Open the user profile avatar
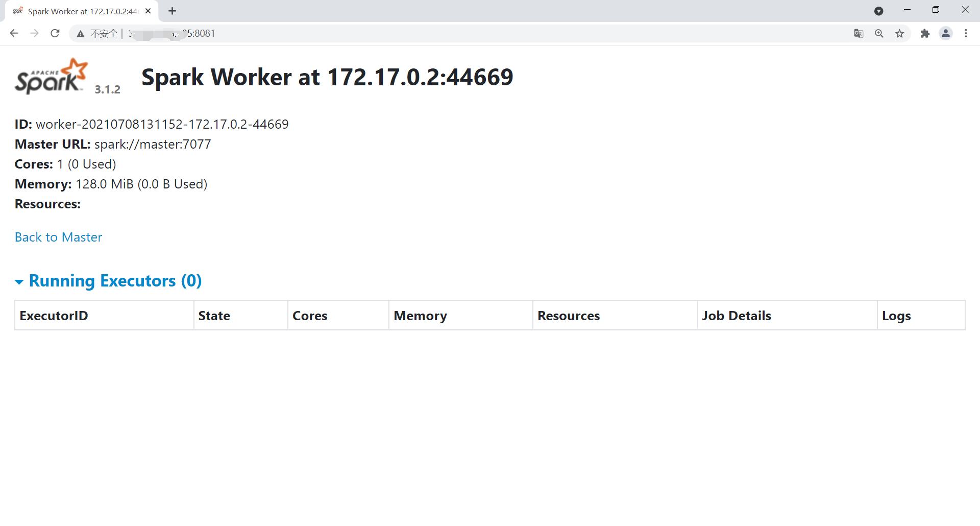The width and height of the screenshot is (980, 526). [x=946, y=34]
